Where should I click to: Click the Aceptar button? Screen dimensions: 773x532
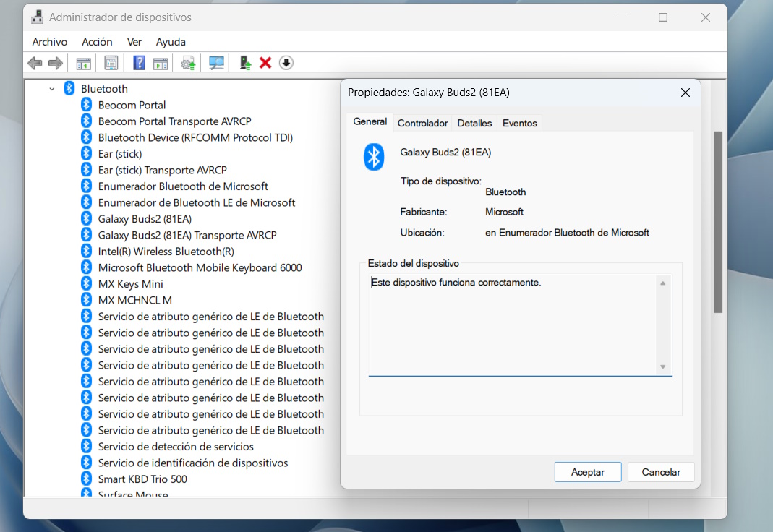click(588, 472)
